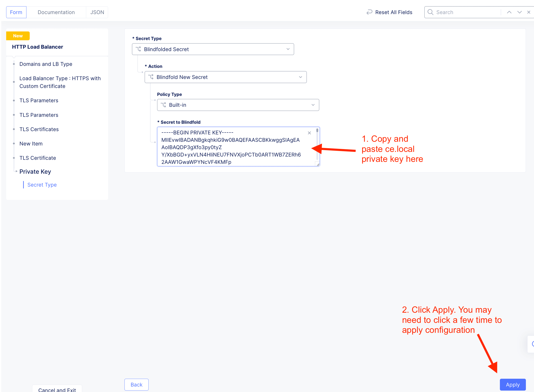Switch to the Documentation tab

coord(56,12)
